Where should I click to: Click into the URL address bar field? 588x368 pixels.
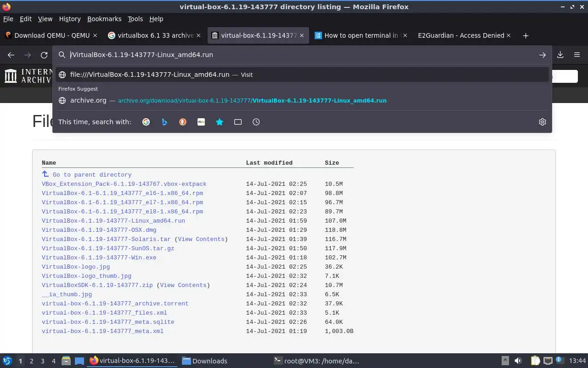click(x=303, y=55)
